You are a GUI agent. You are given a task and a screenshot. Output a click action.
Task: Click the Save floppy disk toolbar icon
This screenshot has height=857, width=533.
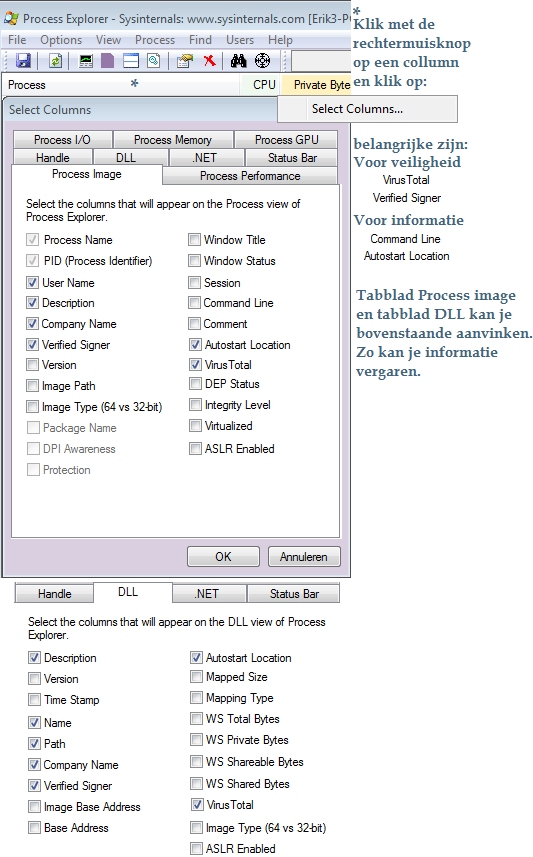tap(23, 61)
